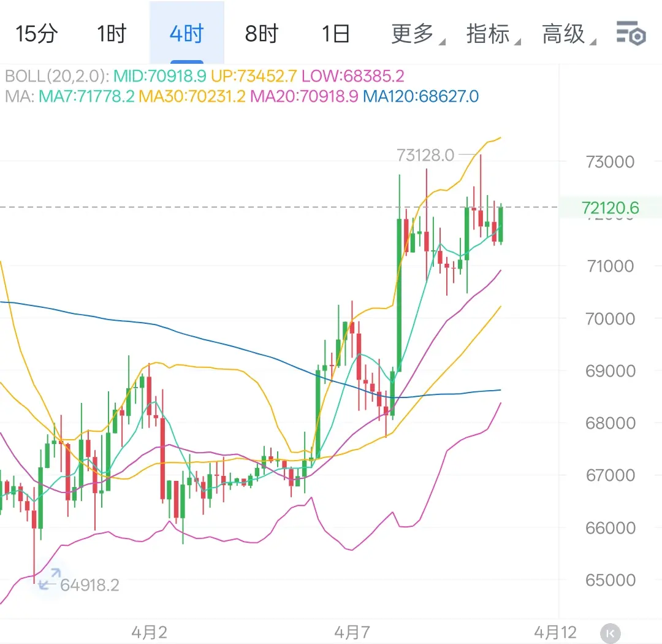Click the current price tag 72120.6
Screen dimensions: 662x644
[610, 208]
